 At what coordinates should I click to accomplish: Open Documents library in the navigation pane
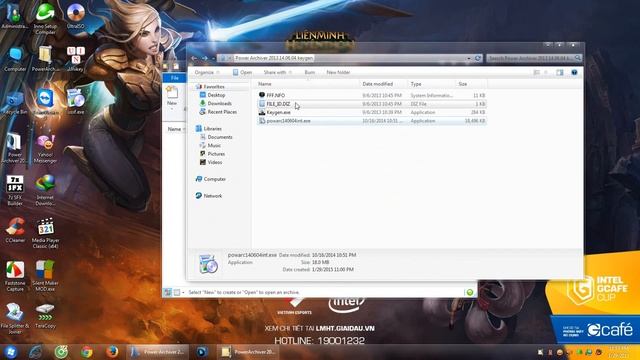pyautogui.click(x=216, y=137)
